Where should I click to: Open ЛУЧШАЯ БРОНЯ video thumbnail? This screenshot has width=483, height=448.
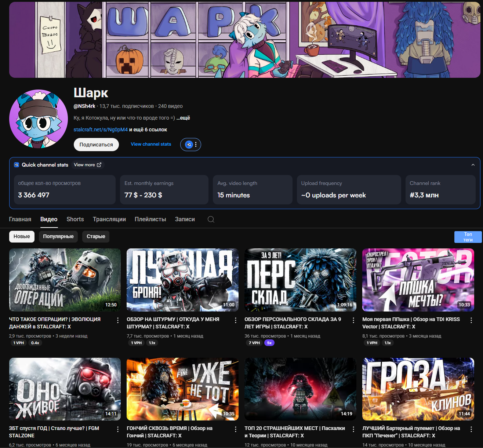pyautogui.click(x=182, y=280)
